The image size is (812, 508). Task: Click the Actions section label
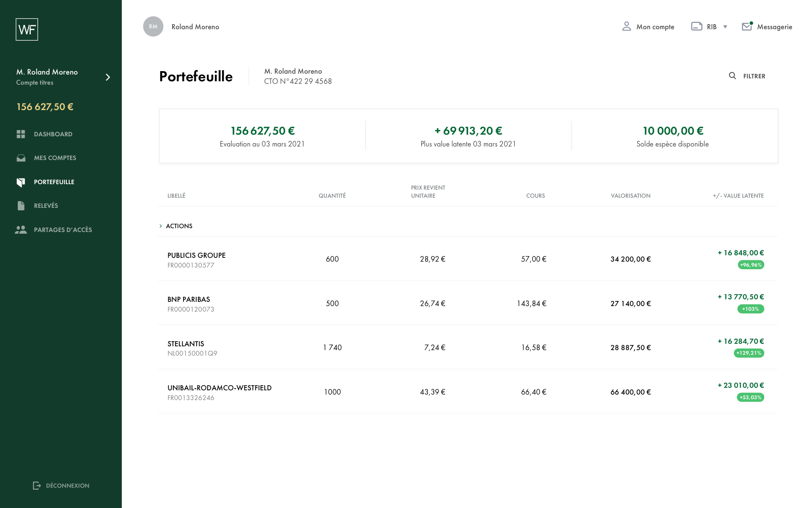click(179, 226)
